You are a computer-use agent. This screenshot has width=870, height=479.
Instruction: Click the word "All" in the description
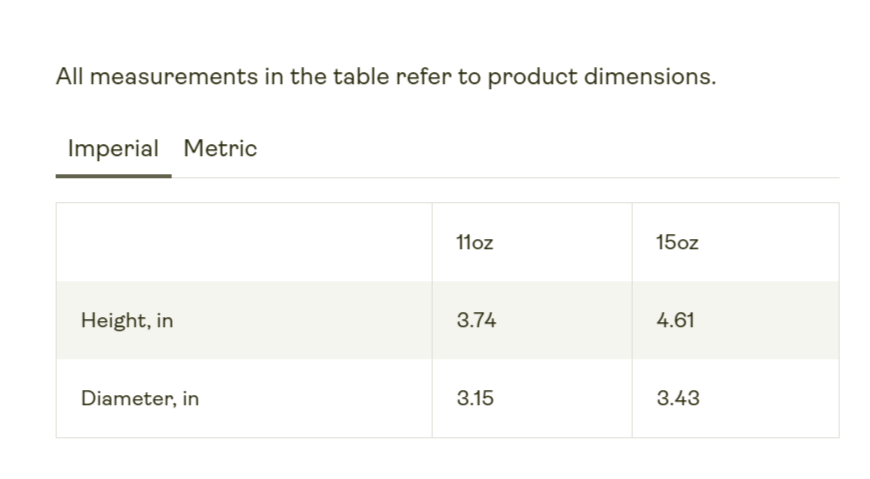pos(69,77)
